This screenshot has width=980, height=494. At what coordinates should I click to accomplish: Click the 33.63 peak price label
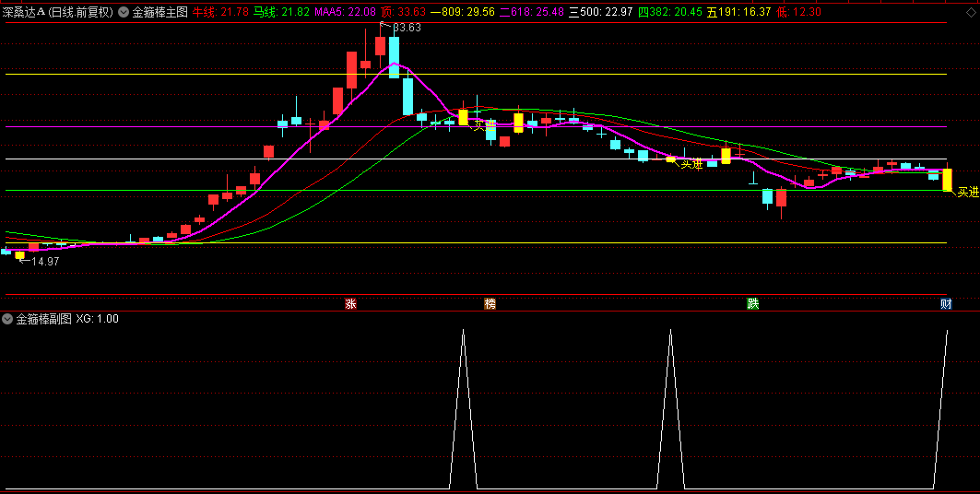(407, 28)
